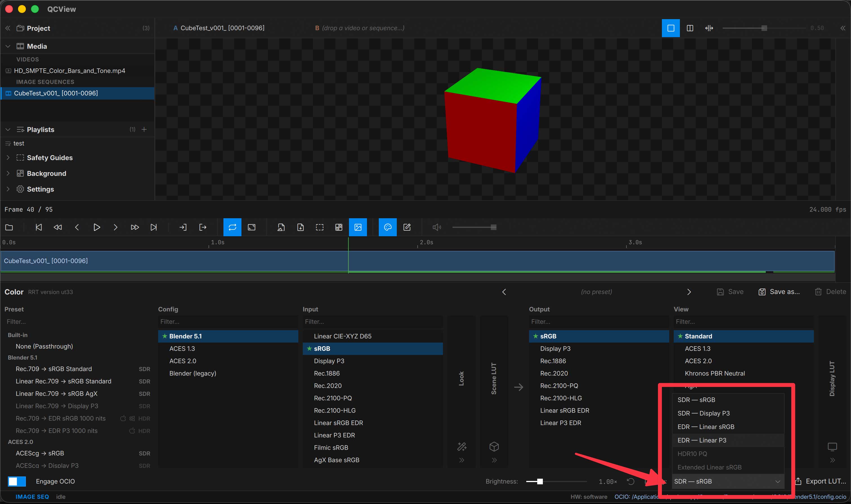Click the Save preset button

click(x=730, y=292)
